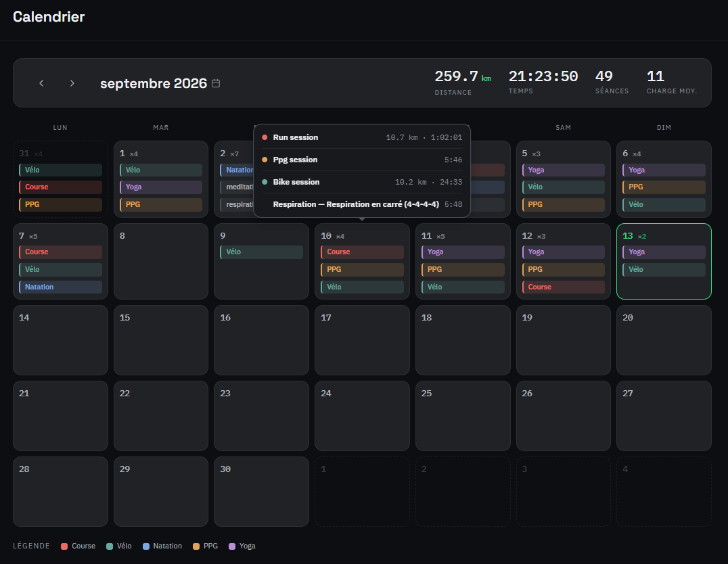Select Run session row in tooltip

(x=362, y=137)
